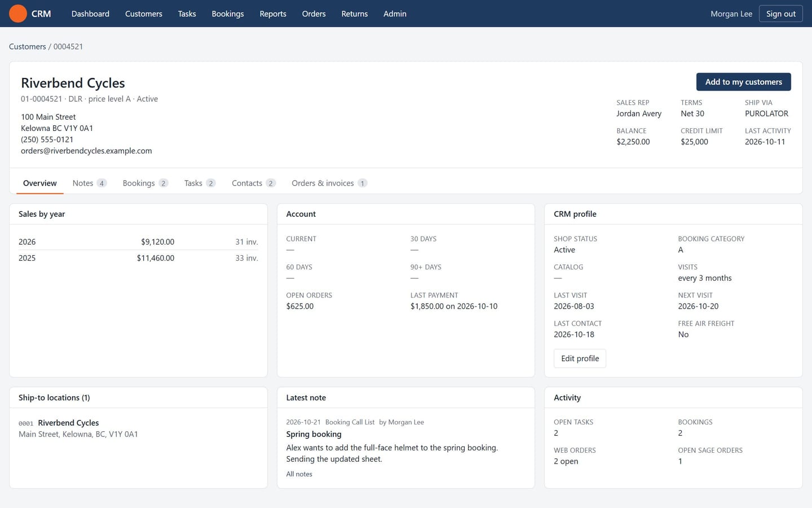Click the note date 2026-10-21
812x508 pixels.
(303, 422)
